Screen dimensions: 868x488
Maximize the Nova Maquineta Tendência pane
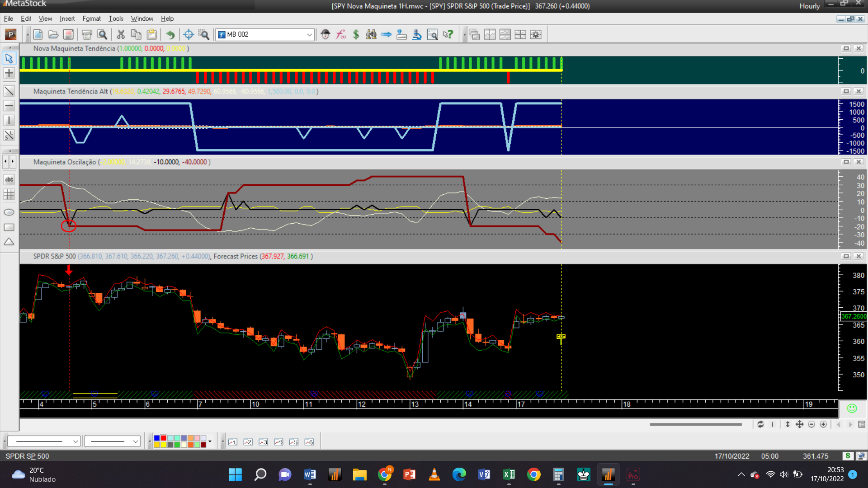846,48
